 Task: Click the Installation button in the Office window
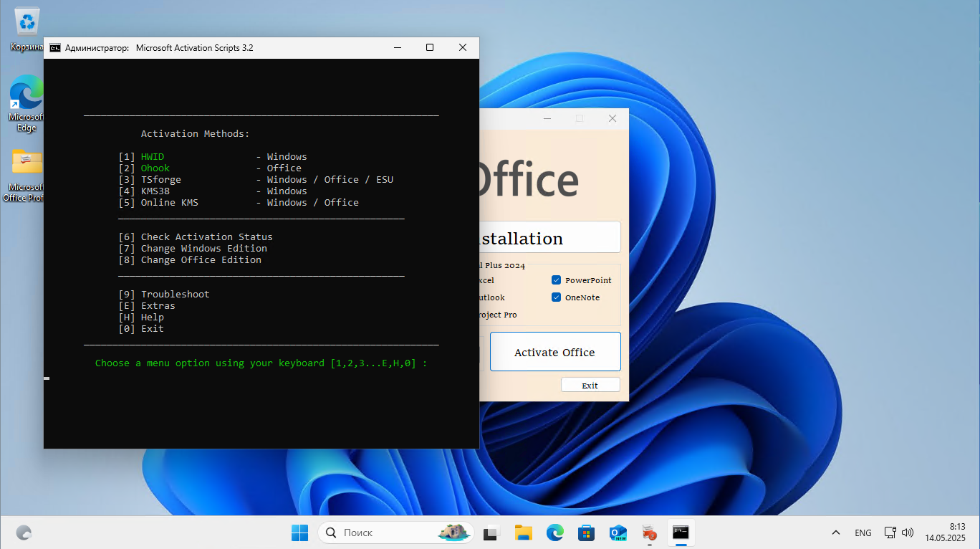(x=549, y=237)
